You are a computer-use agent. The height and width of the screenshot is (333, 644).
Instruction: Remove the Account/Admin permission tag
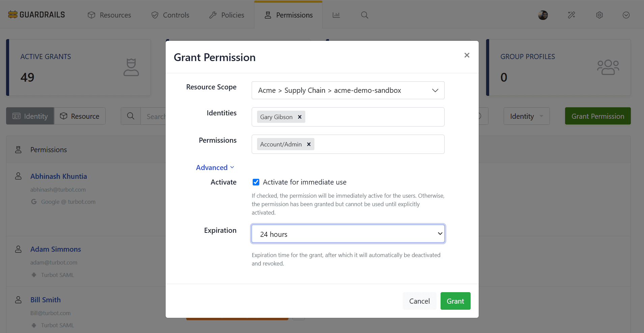(x=309, y=144)
